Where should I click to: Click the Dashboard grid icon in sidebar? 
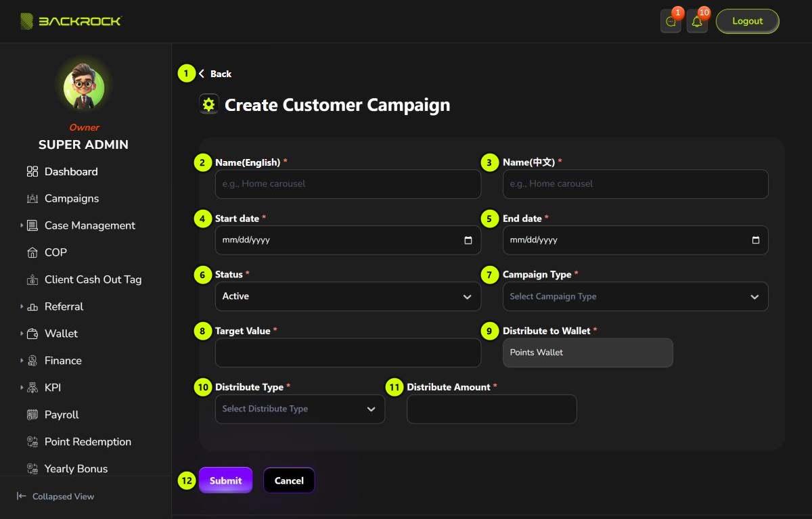pos(32,172)
